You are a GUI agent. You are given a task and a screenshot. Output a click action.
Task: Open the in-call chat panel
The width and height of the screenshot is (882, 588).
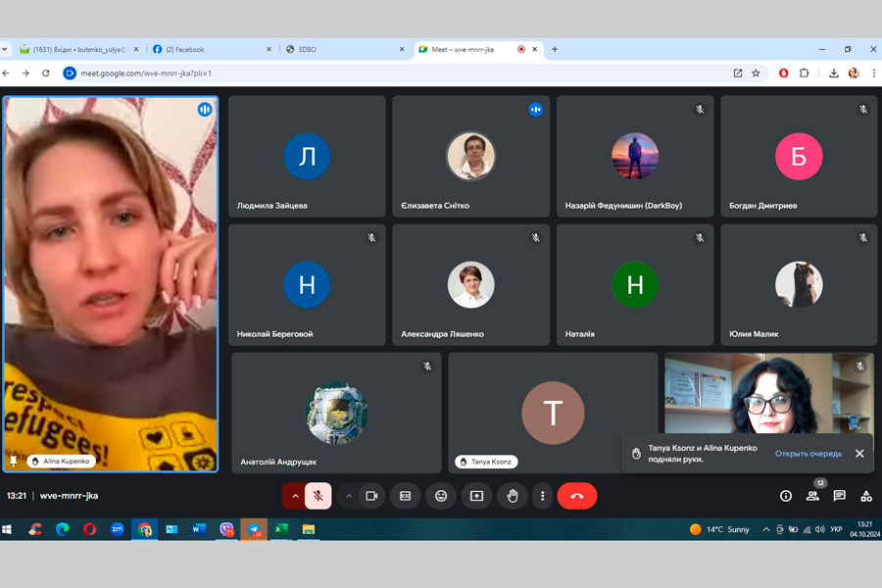(x=839, y=496)
